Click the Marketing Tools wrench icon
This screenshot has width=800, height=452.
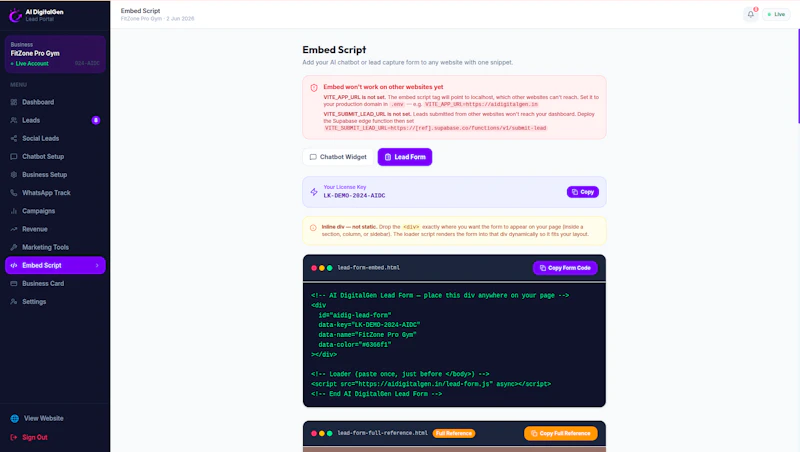point(14,247)
